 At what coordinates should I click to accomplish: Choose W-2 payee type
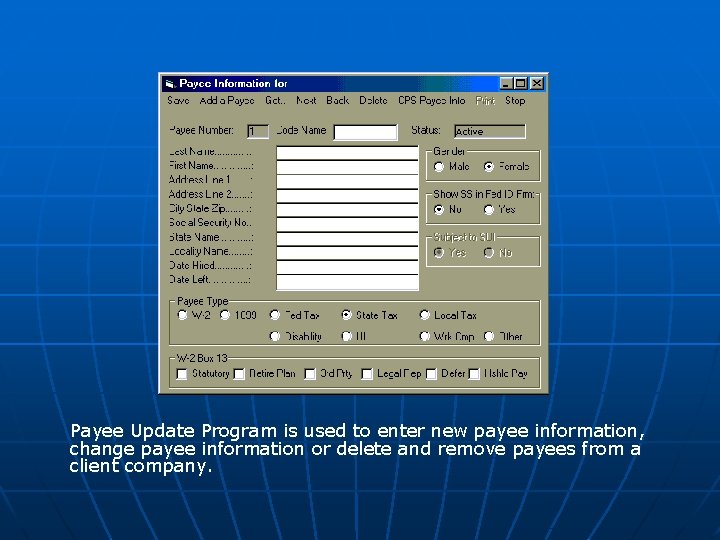(182, 315)
